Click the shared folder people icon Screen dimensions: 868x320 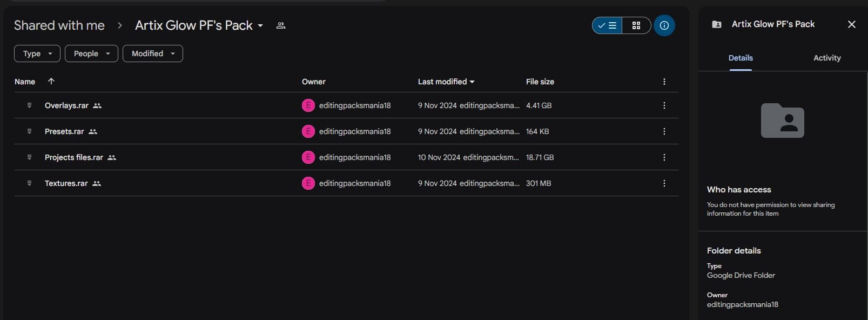click(281, 25)
